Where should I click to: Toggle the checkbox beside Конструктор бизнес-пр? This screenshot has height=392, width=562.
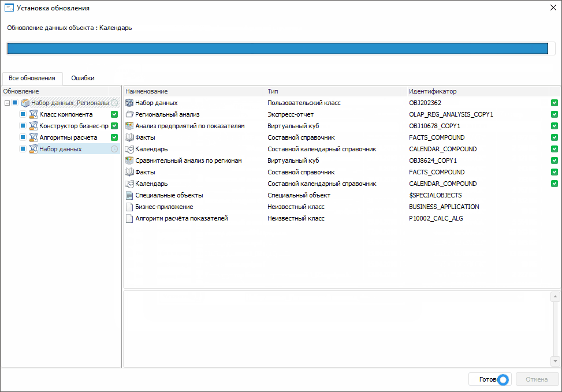point(23,126)
